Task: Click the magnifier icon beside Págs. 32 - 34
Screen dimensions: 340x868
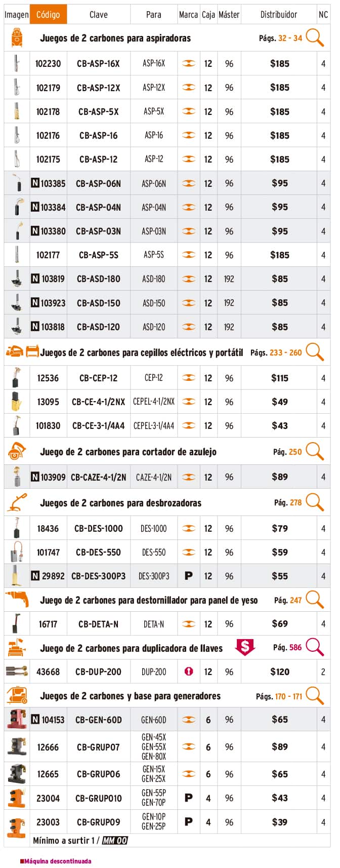Action: tap(315, 37)
